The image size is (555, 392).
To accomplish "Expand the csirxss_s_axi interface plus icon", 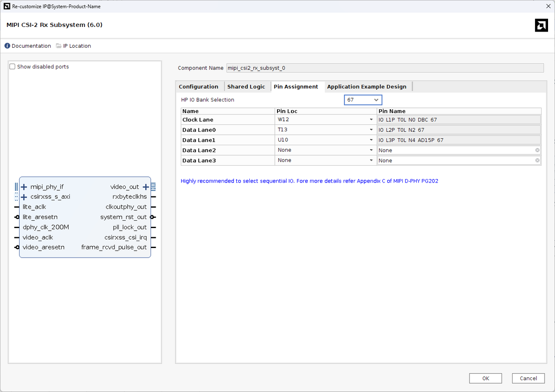I will click(x=24, y=197).
